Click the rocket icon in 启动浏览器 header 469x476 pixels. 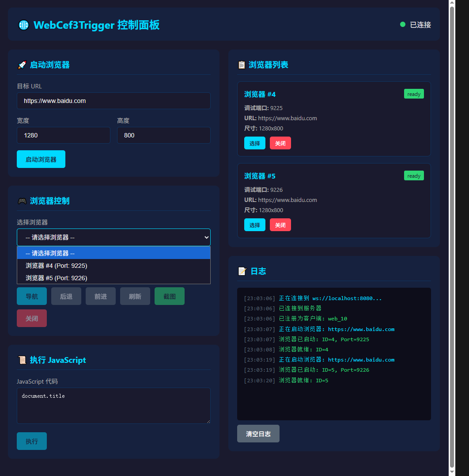tap(22, 65)
